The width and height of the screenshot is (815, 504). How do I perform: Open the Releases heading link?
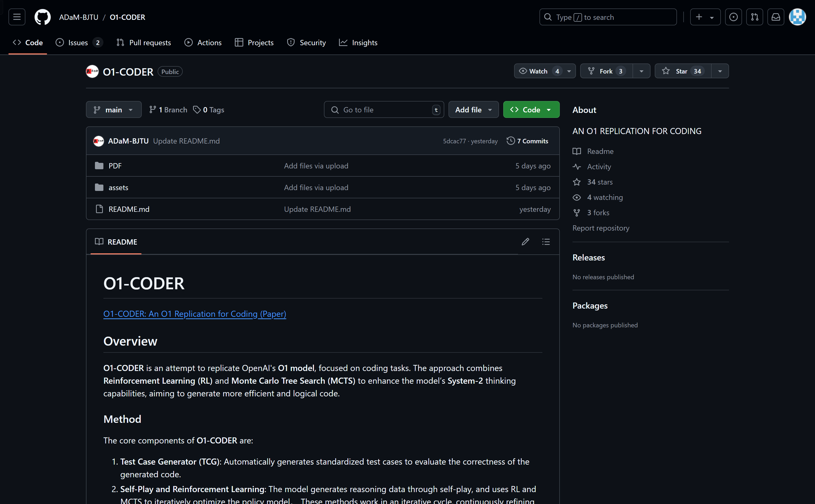[588, 257]
